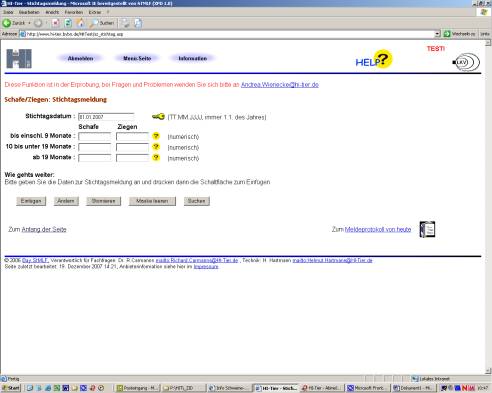Screen dimensions: 492x393
Task: Open the Abmelden menu item
Action: [80, 58]
